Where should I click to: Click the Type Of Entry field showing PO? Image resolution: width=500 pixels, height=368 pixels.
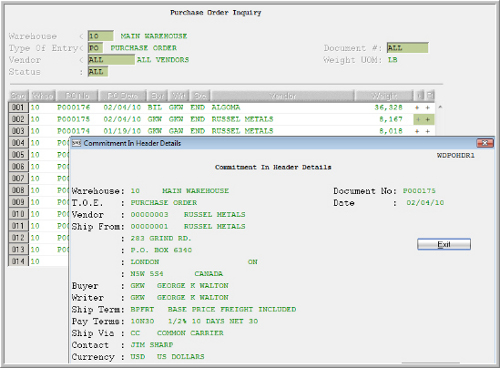click(95, 48)
